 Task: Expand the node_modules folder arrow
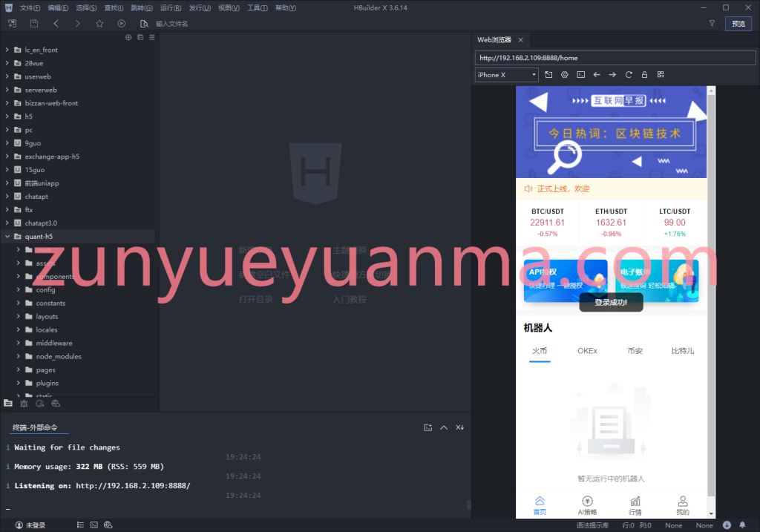coord(19,356)
